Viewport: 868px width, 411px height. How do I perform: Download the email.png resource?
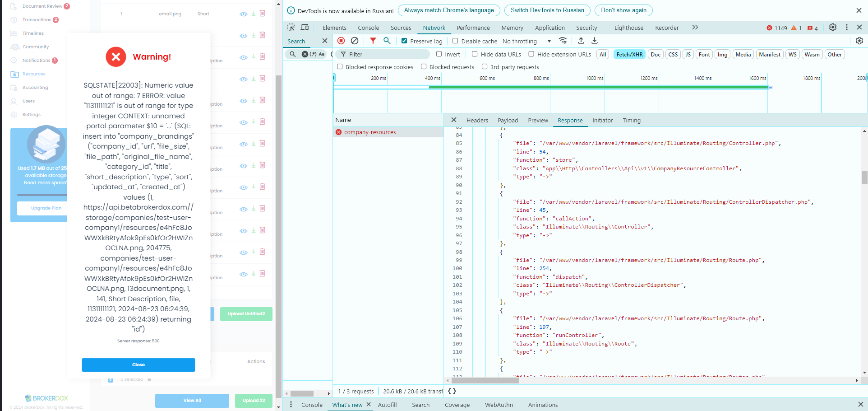coord(254,14)
